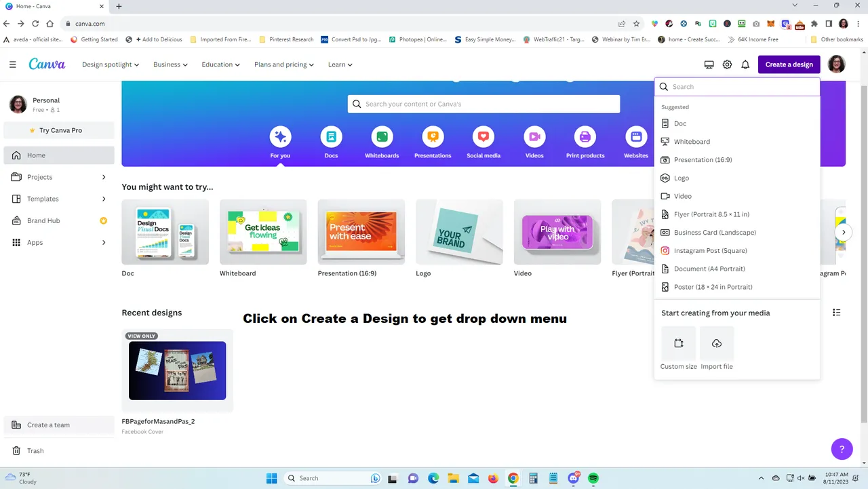The image size is (868, 489).
Task: Open the Logo suggestion thumbnail
Action: tap(459, 232)
